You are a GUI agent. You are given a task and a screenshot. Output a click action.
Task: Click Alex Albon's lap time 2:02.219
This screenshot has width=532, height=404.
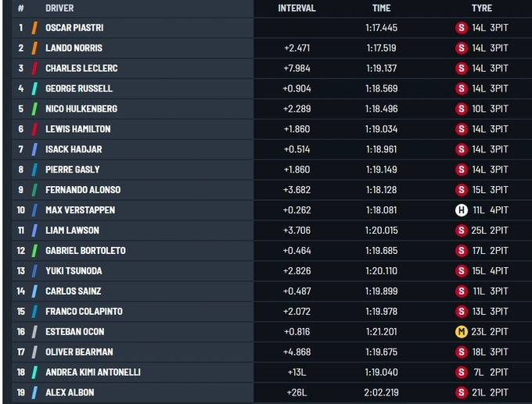[381, 393]
